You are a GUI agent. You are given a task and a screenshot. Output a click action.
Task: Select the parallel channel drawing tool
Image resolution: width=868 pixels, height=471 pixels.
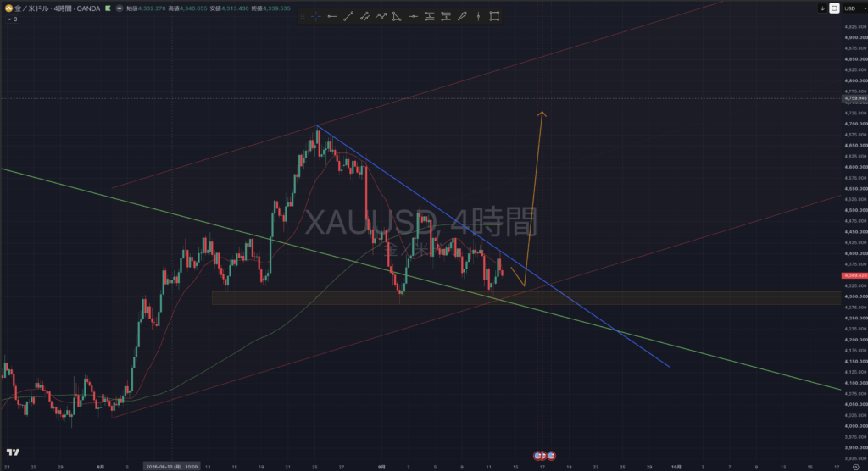click(364, 17)
